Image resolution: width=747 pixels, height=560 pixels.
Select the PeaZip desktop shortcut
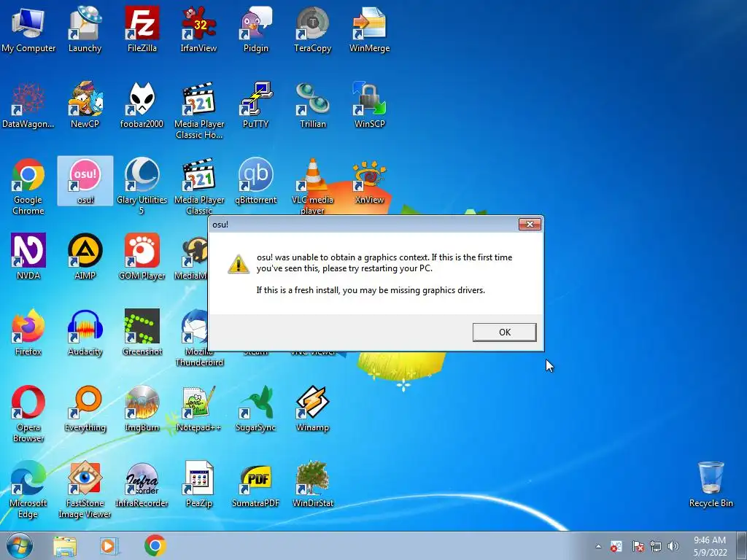[198, 484]
